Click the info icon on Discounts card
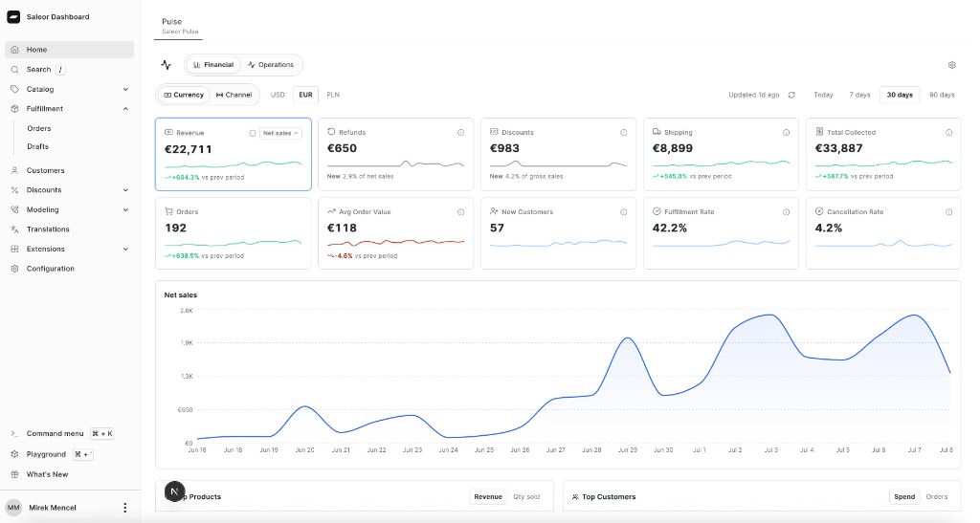Image resolution: width=980 pixels, height=523 pixels. [623, 132]
